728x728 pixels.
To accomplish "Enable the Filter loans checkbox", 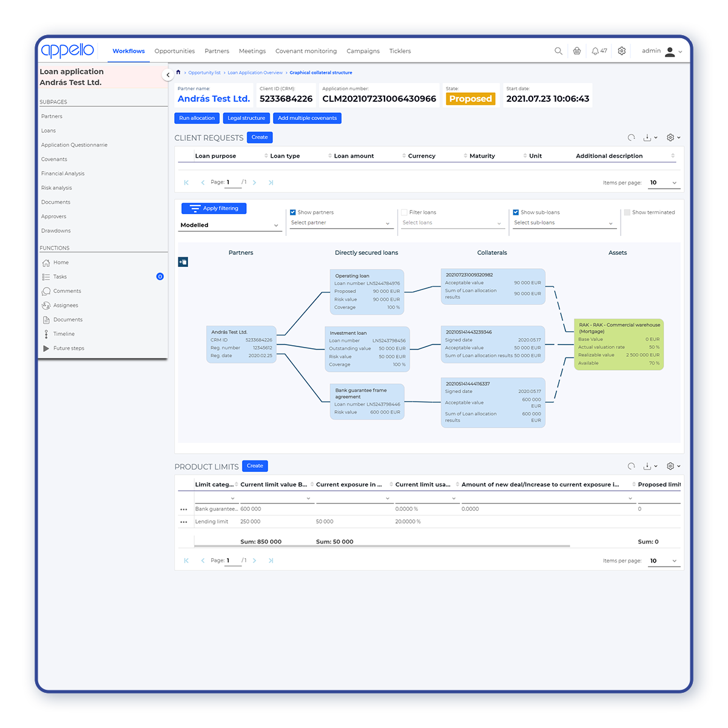I will click(x=404, y=212).
